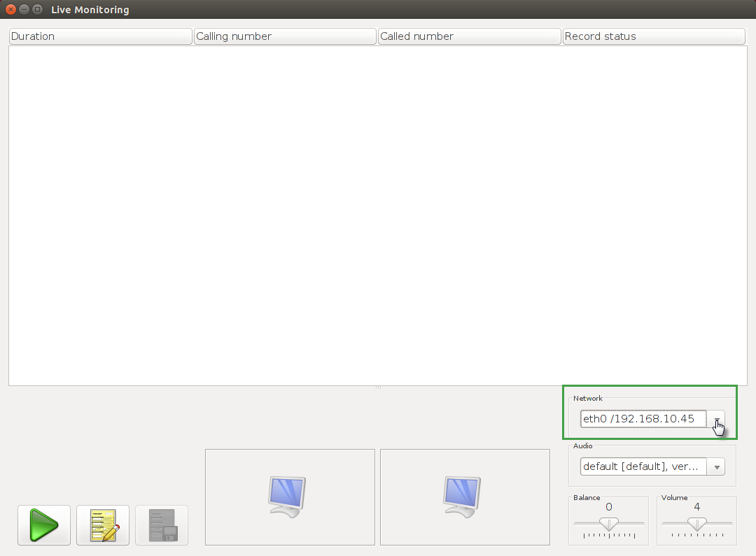
Task: Click the grayed-out server save icon
Action: coord(162,525)
